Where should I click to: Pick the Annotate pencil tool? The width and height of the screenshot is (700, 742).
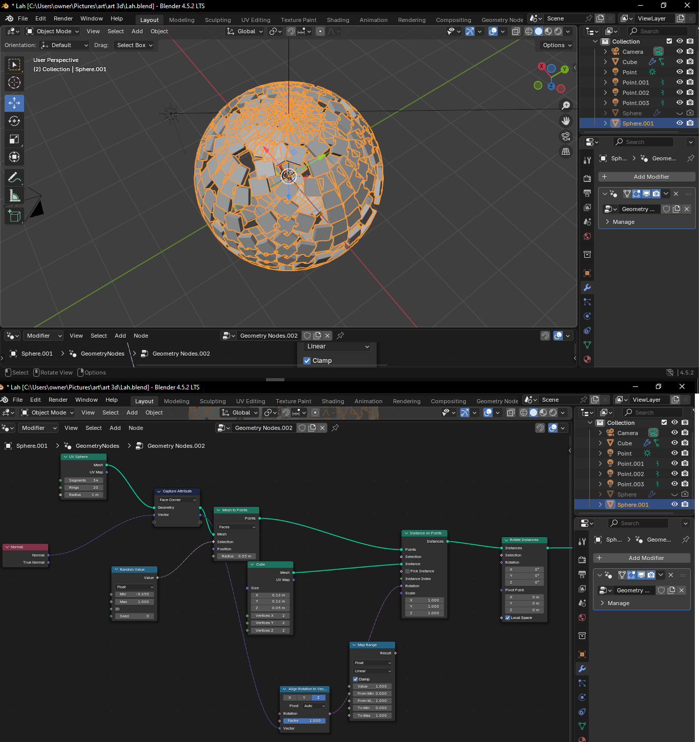point(14,177)
